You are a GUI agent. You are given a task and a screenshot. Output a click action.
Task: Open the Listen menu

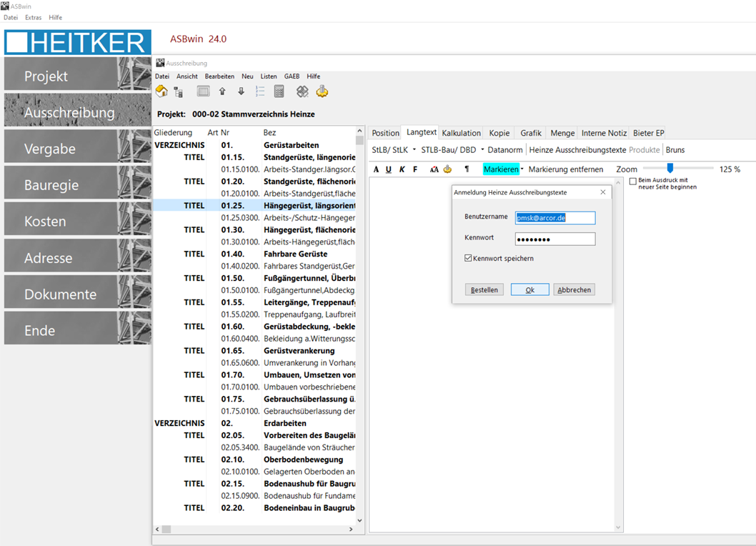tap(269, 76)
